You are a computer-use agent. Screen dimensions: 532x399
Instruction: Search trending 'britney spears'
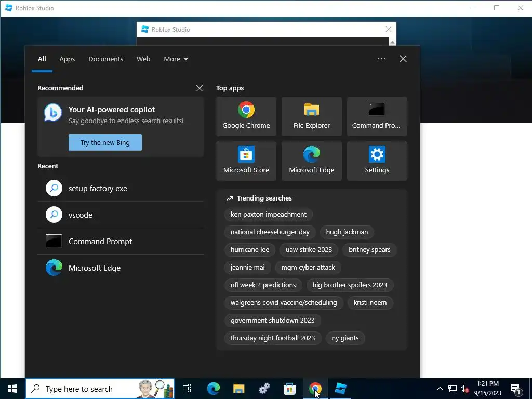[x=369, y=250]
